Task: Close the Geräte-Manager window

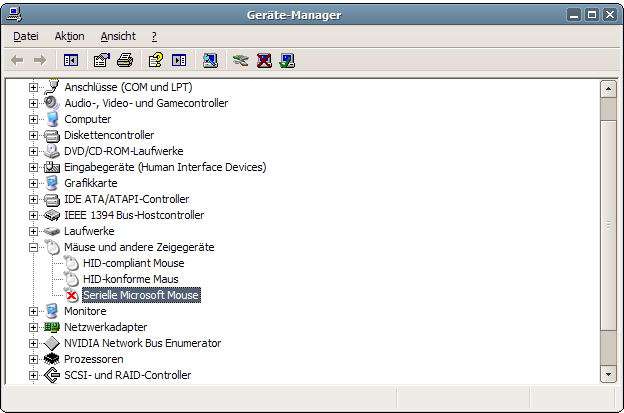Action: pos(610,15)
